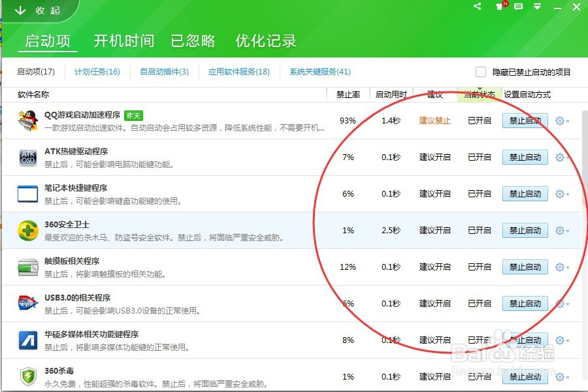Screen dimensions: 588x392
Task: Click the 360杀毒 green shield icon
Action: [29, 376]
